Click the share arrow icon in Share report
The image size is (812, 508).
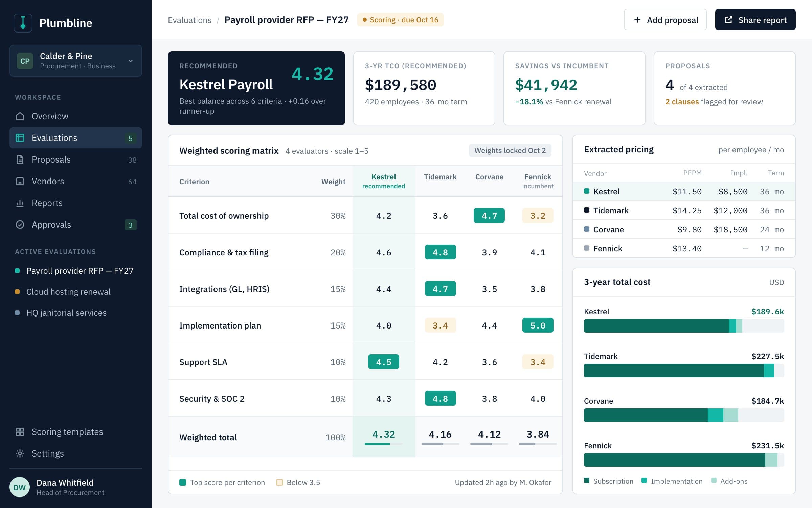click(729, 20)
